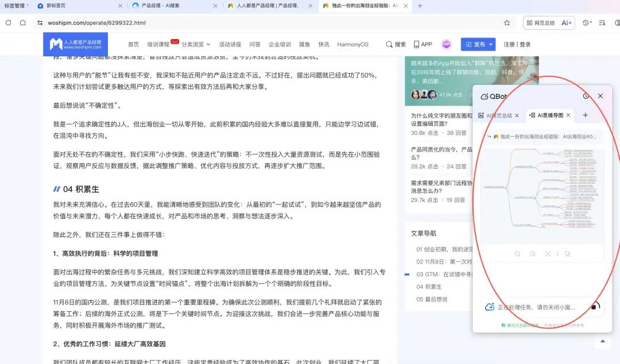Zoom in the mind map preview
620x364 pixels.
(533, 254)
